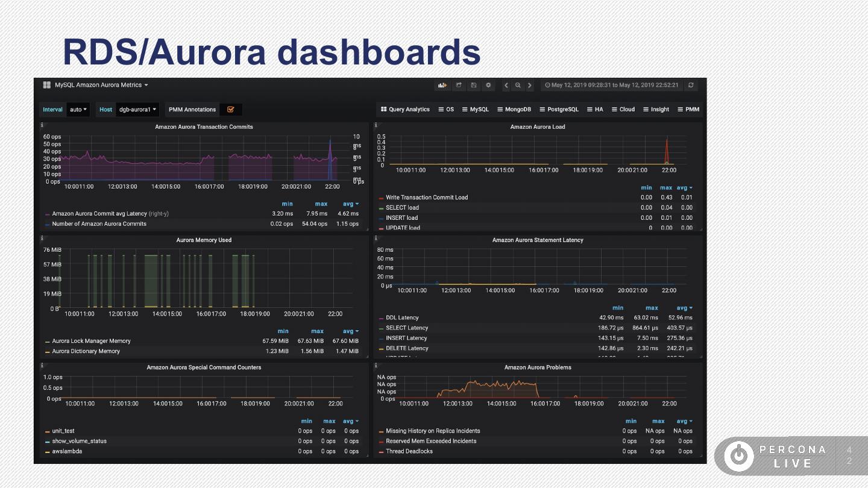868x488 pixels.
Task: Toggle the PMM Annotations checkbox
Action: click(230, 110)
